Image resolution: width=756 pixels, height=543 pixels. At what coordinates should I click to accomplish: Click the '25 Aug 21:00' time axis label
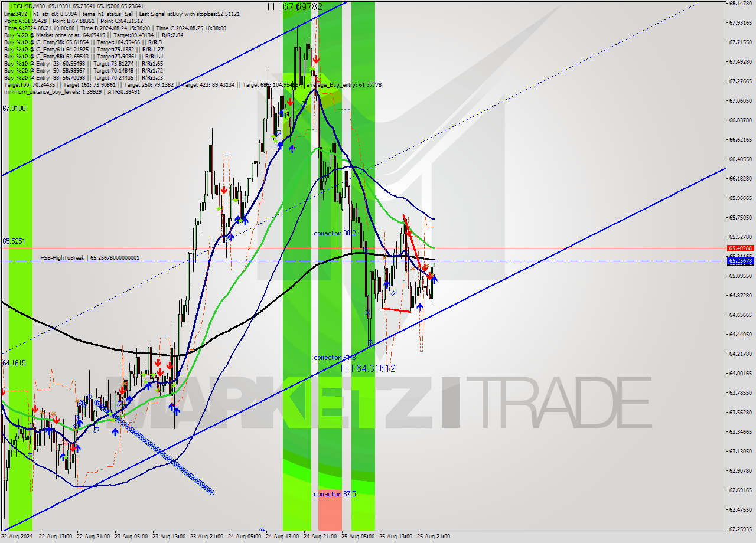coord(433,537)
